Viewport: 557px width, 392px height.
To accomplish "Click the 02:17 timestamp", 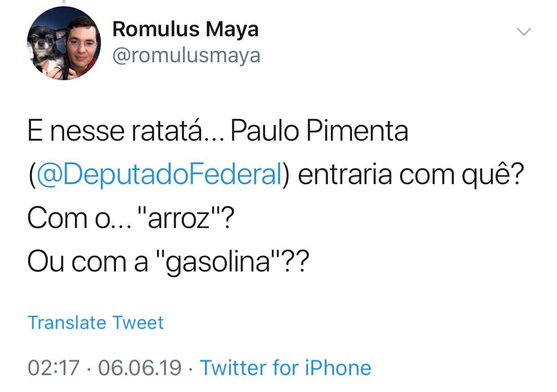I will [53, 368].
